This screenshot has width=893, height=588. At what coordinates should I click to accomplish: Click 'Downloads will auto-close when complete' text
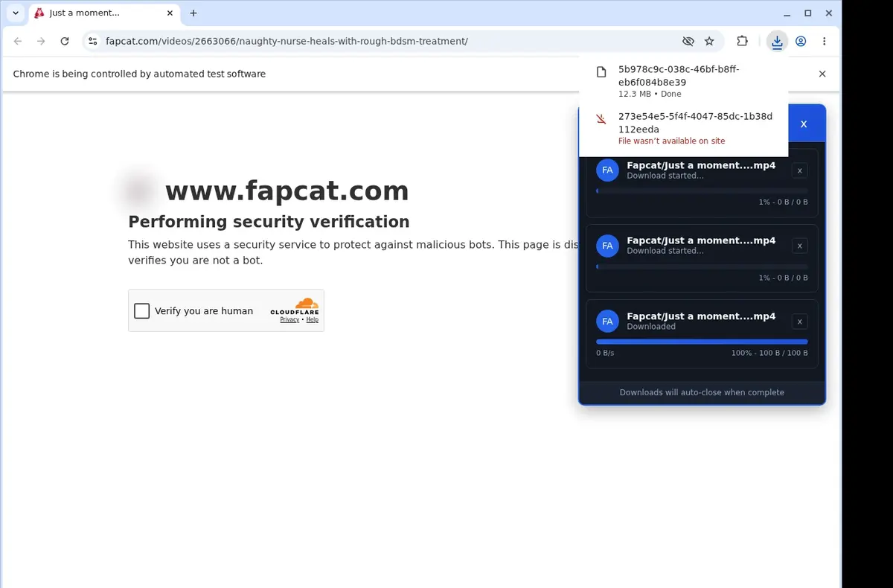click(x=702, y=392)
